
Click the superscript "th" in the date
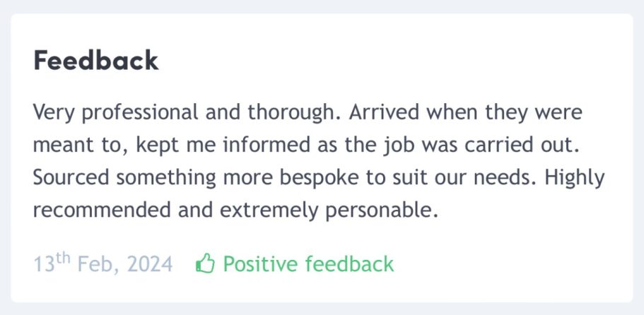point(63,258)
